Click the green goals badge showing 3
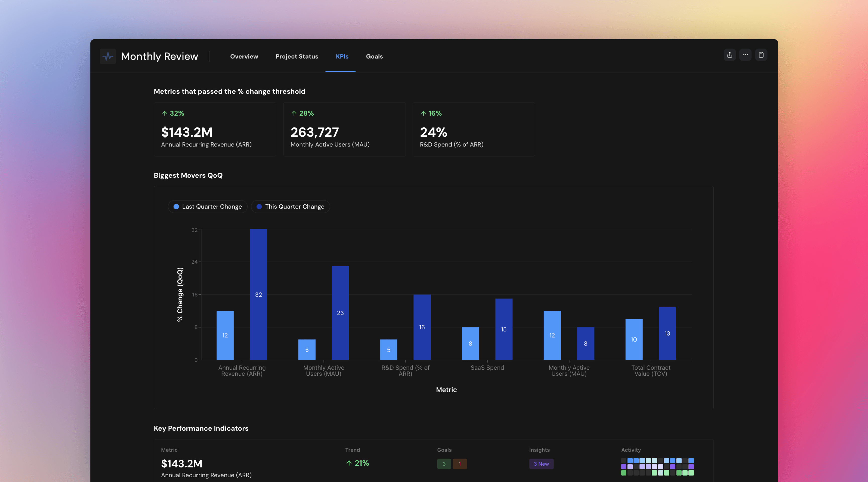This screenshot has height=482, width=868. tap(444, 464)
